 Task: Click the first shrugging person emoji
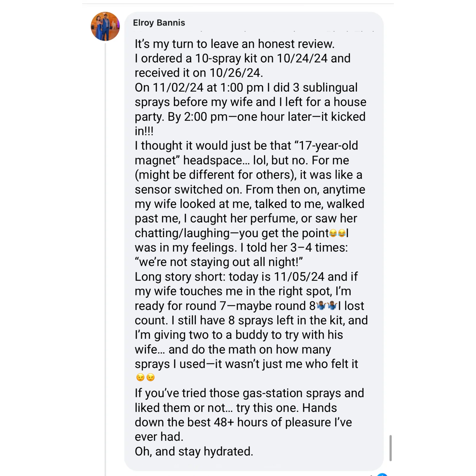pyautogui.click(x=321, y=306)
